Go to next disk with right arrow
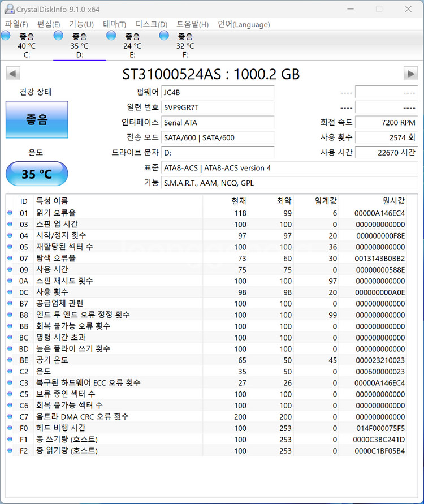The height and width of the screenshot is (504, 424). (x=410, y=74)
